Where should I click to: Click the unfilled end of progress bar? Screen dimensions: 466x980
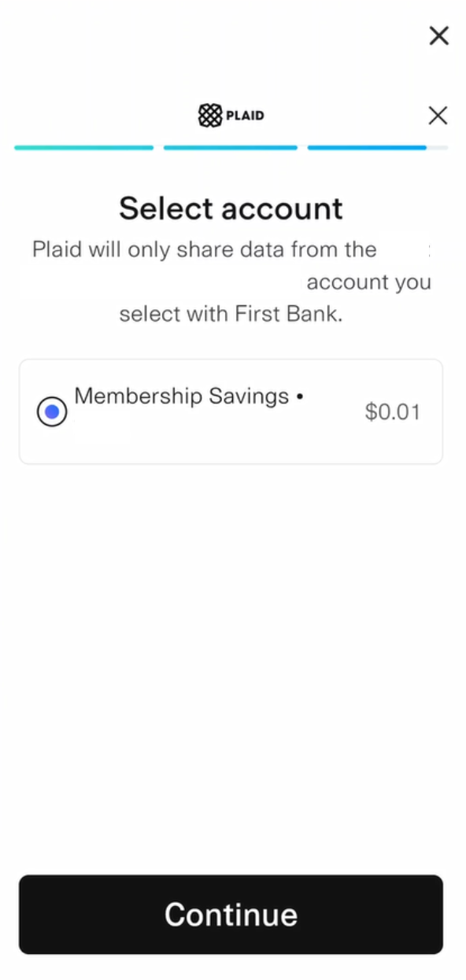[x=438, y=147]
